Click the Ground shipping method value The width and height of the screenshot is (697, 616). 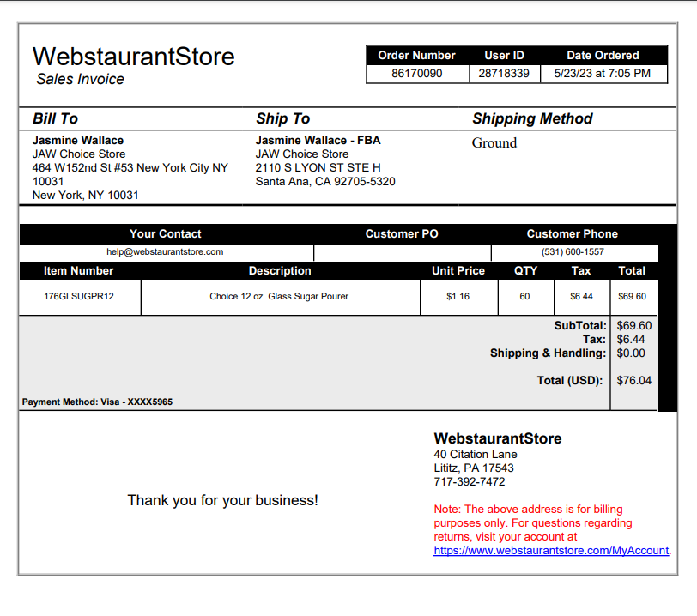494,142
